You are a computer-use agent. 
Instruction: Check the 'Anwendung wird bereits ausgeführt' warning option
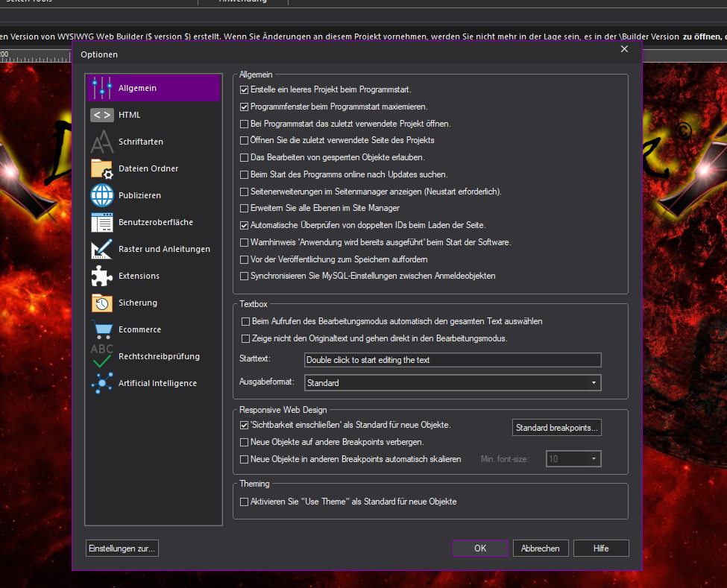(244, 242)
